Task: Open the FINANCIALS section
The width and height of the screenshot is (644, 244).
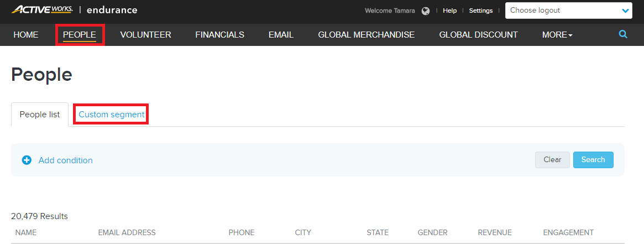Action: point(219,35)
